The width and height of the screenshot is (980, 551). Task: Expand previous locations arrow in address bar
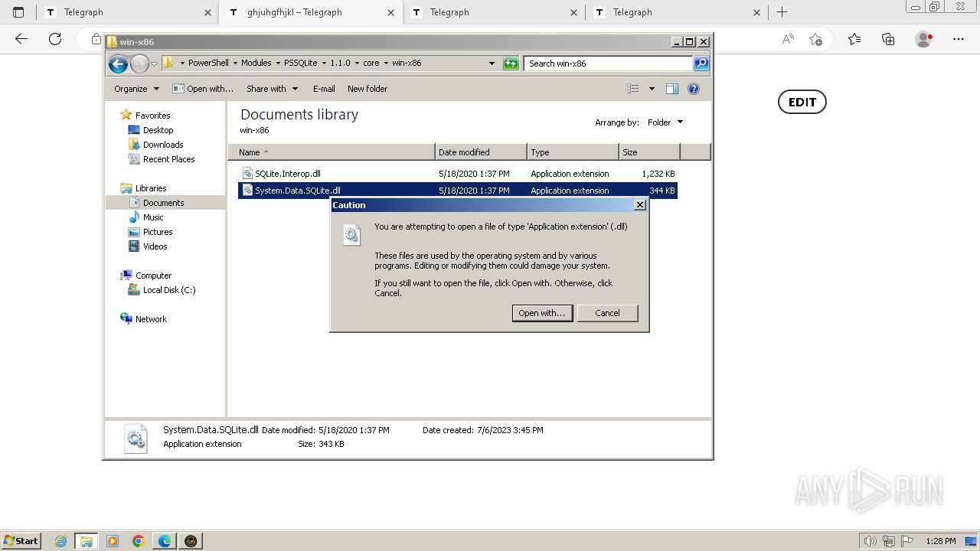click(x=492, y=64)
